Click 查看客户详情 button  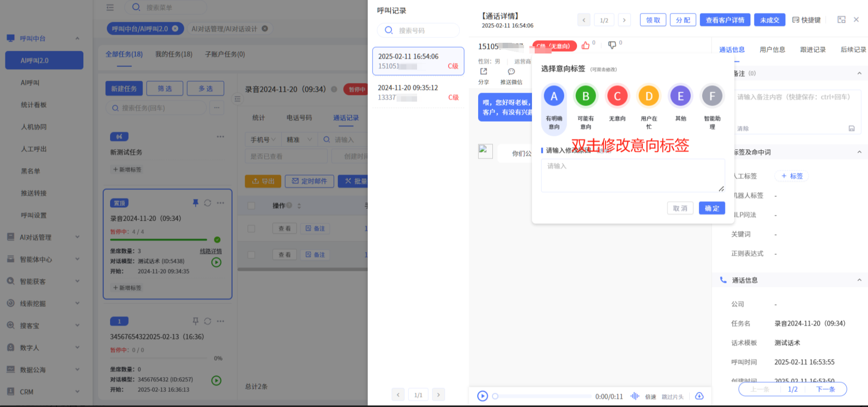[x=725, y=20]
